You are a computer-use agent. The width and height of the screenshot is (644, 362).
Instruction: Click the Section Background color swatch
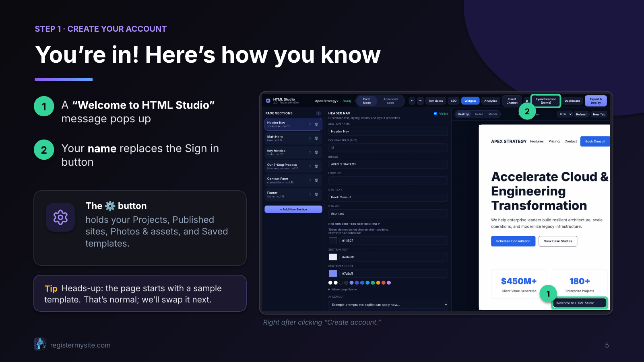(333, 241)
